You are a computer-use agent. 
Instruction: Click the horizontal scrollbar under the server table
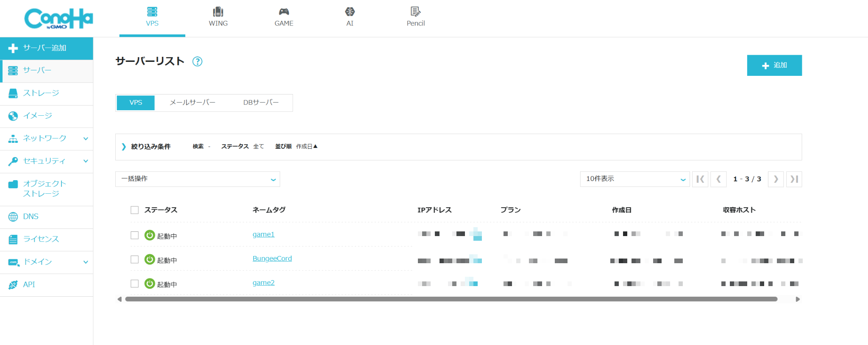coord(451,299)
